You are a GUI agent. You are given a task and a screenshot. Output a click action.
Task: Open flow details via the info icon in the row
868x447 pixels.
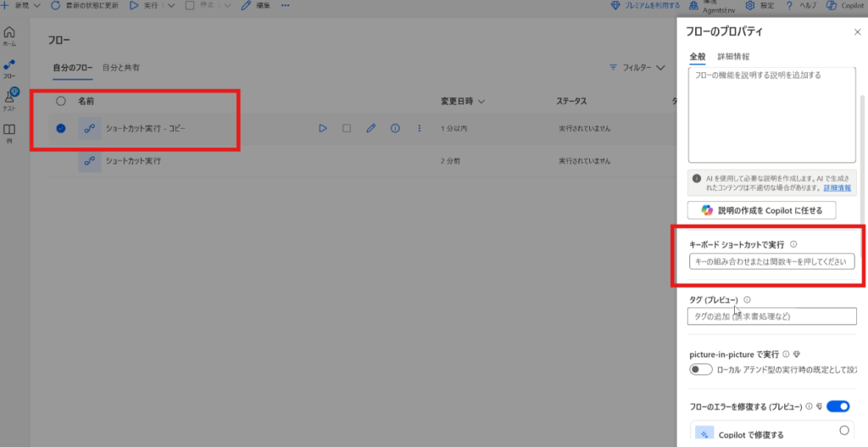click(394, 129)
